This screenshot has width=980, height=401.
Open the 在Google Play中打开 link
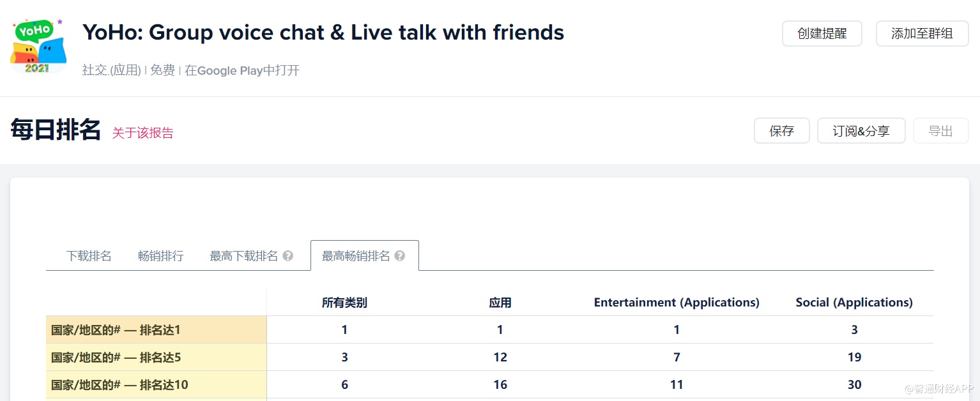[242, 70]
